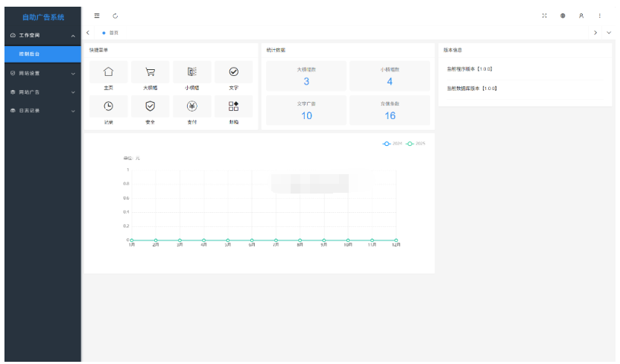Toggle 2025 series in chart legend
Screen dimensions: 620x364
tap(415, 143)
